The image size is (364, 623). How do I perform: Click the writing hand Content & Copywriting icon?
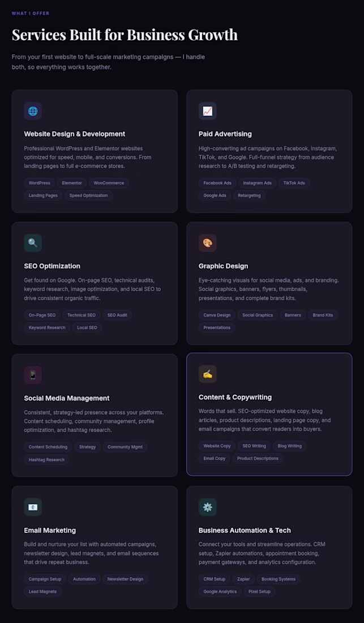[x=208, y=374]
